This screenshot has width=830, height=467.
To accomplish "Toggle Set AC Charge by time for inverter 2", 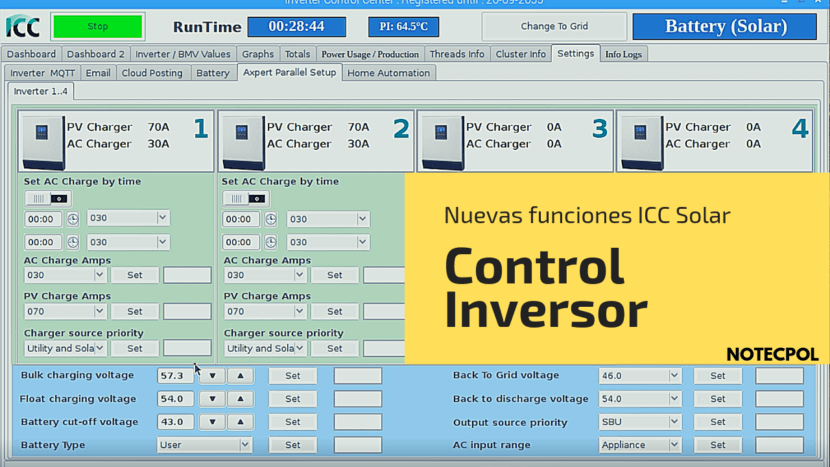I will click(x=246, y=199).
